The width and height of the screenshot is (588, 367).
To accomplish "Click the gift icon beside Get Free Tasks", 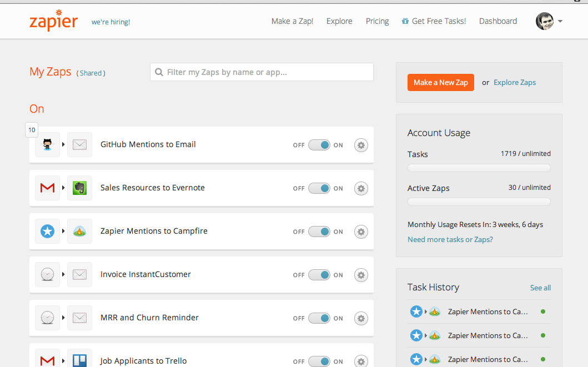I will (x=405, y=21).
